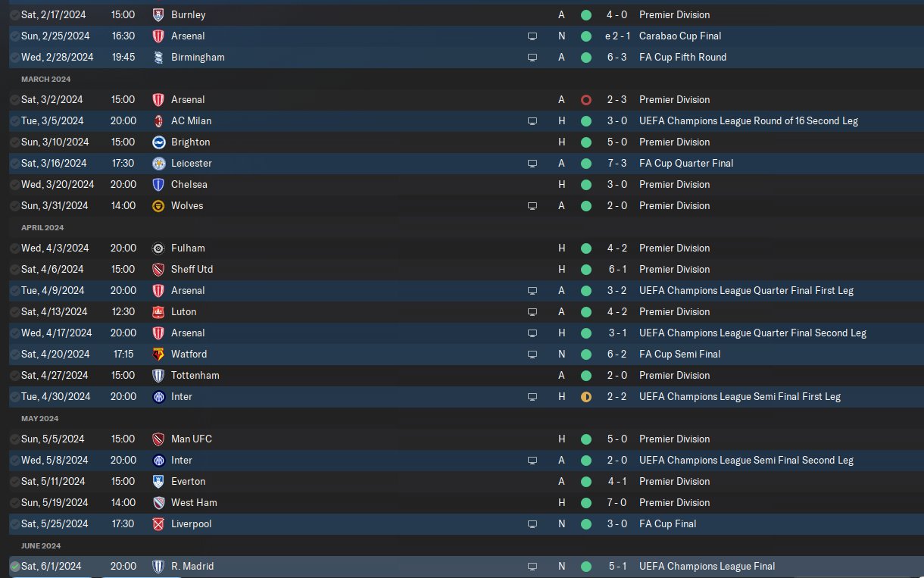924x578 pixels.
Task: Select the Chelsea 3/20/2024 fixture row
Action: tap(467, 184)
